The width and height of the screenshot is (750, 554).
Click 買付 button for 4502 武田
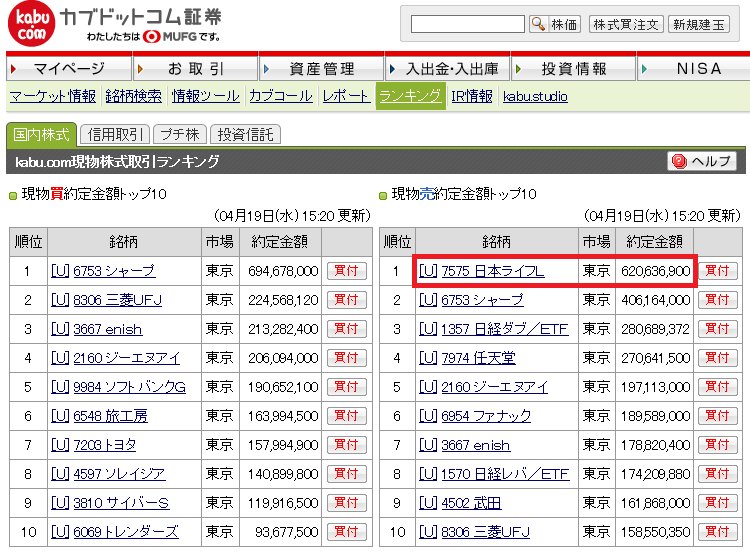tap(717, 503)
